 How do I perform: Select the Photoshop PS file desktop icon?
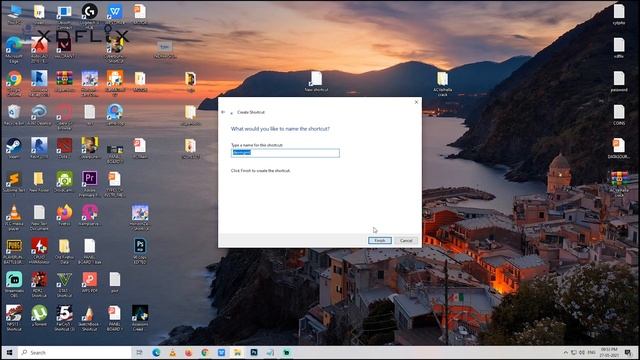click(x=140, y=251)
